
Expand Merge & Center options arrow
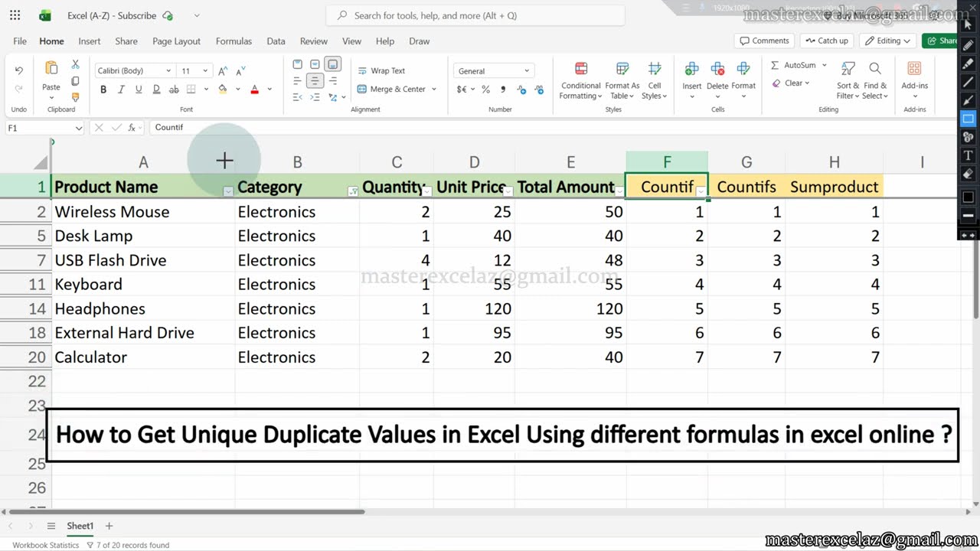coord(433,90)
